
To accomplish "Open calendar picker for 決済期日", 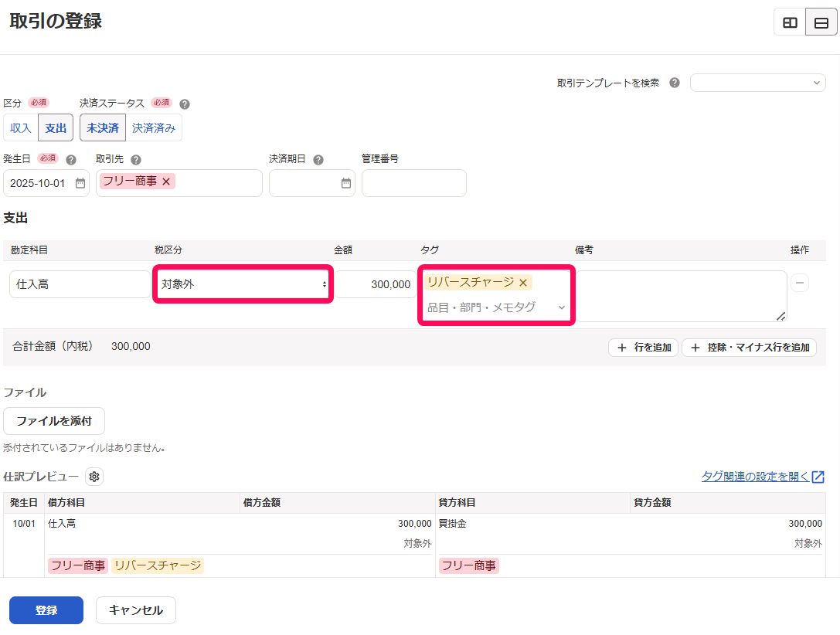I will pyautogui.click(x=346, y=183).
